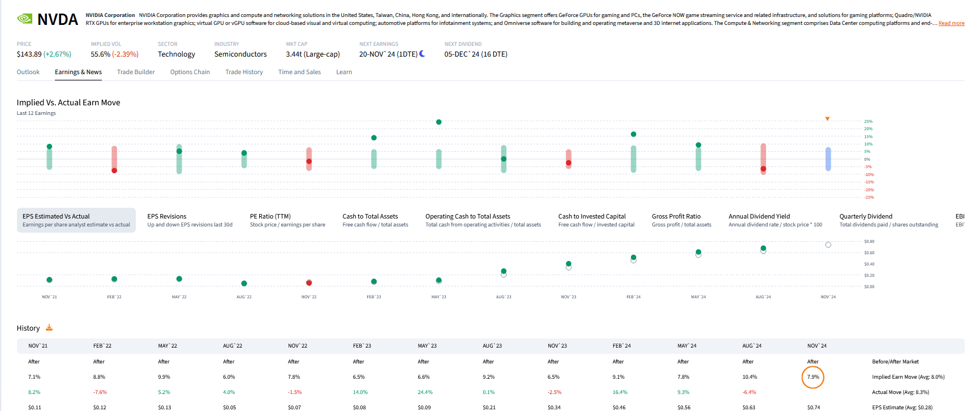Click the Implied Earn Move (Avg: 8.0%) label
This screenshot has height=411, width=980.
point(908,377)
